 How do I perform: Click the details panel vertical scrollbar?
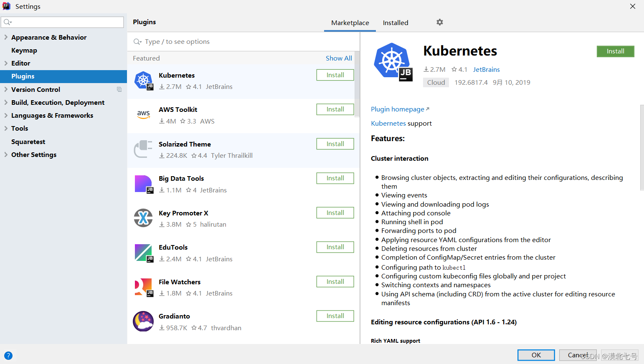click(x=642, y=147)
